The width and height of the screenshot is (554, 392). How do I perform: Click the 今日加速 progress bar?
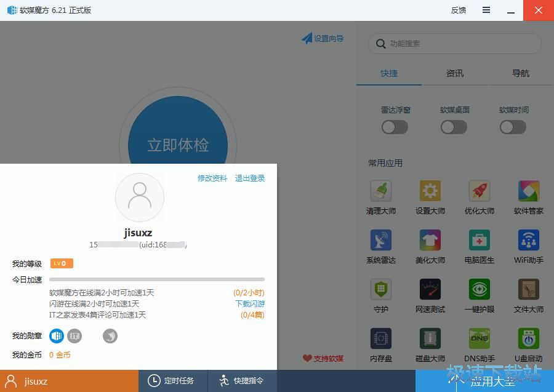(157, 279)
